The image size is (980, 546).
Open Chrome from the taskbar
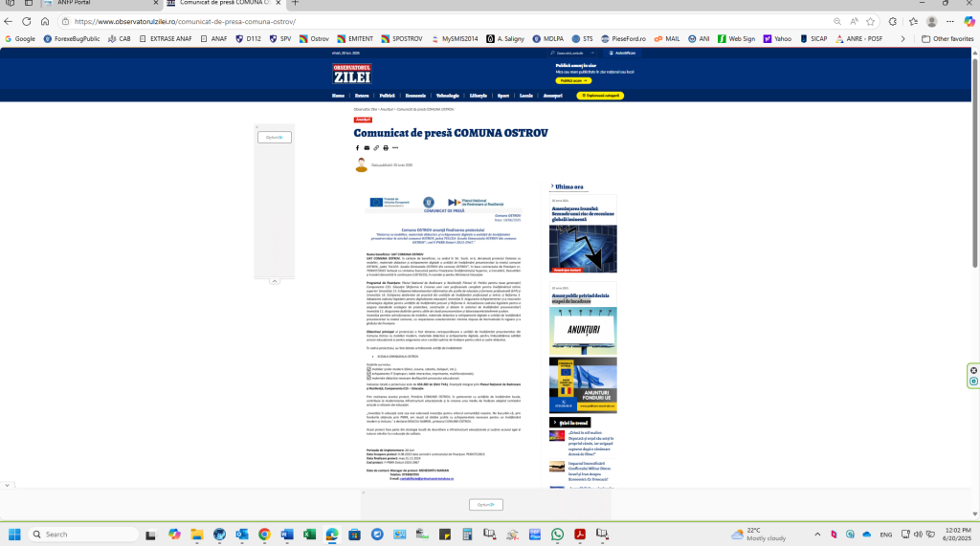(x=264, y=535)
